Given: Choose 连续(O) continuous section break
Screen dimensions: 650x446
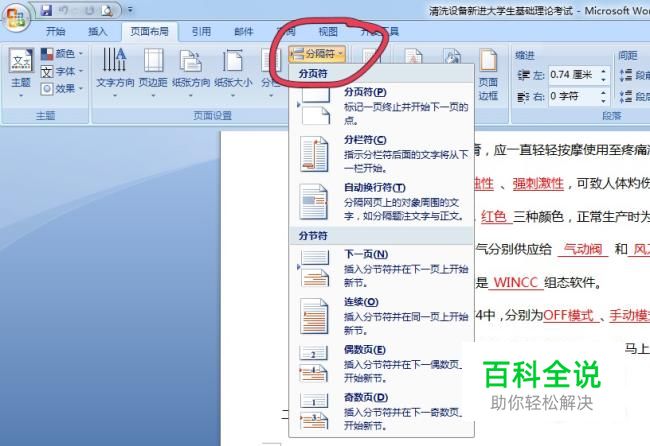Looking at the screenshot, I should (x=381, y=316).
